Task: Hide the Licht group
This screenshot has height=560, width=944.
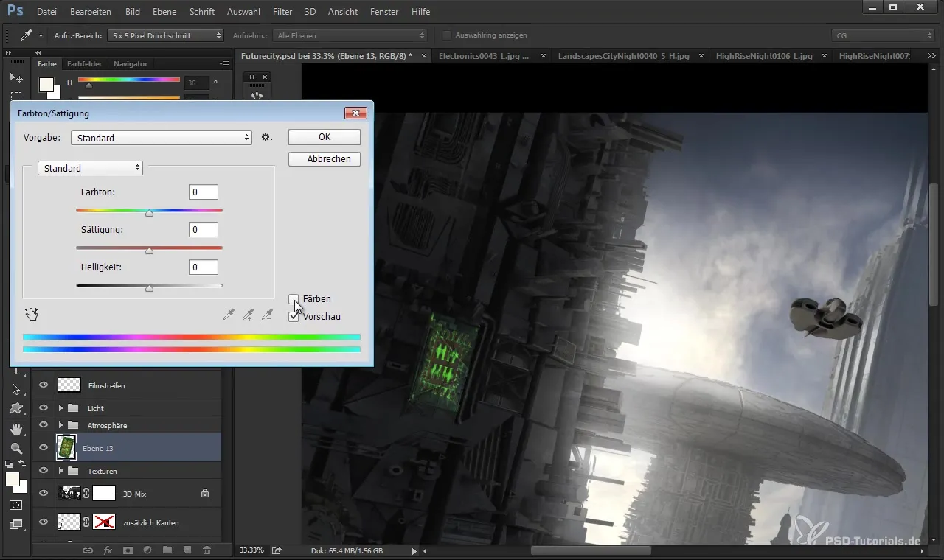Action: click(44, 407)
